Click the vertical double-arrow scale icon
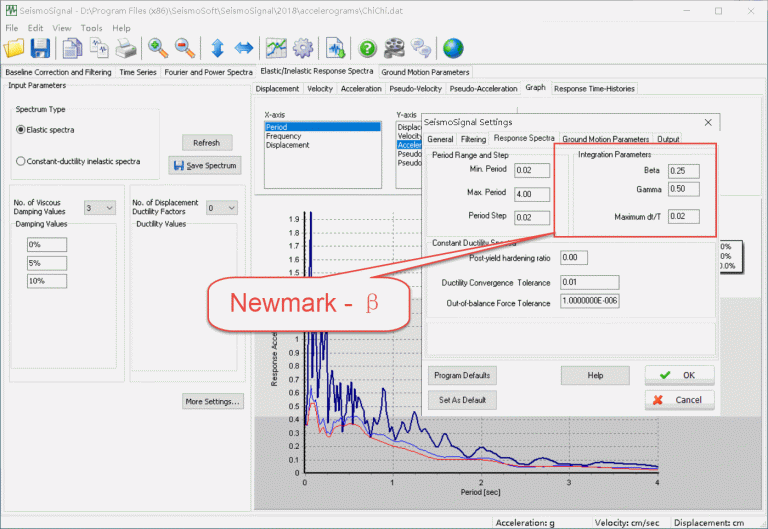This screenshot has width=768, height=529. point(217,47)
